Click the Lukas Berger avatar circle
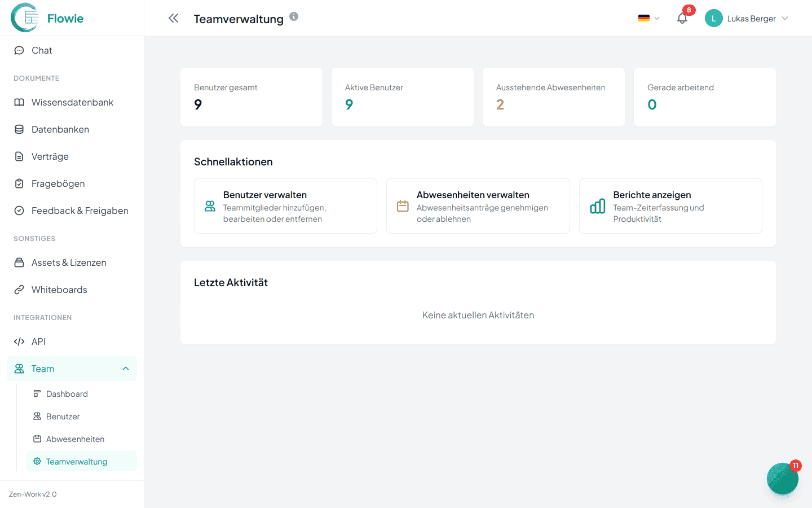The image size is (812, 508). coord(714,18)
